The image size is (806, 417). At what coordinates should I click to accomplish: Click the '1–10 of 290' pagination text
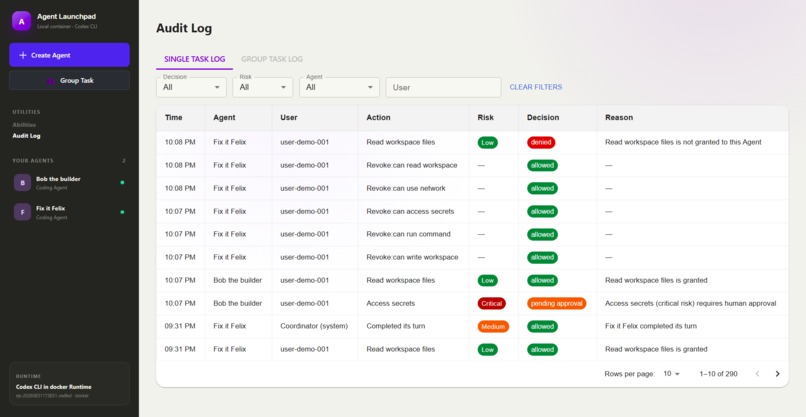(x=718, y=374)
